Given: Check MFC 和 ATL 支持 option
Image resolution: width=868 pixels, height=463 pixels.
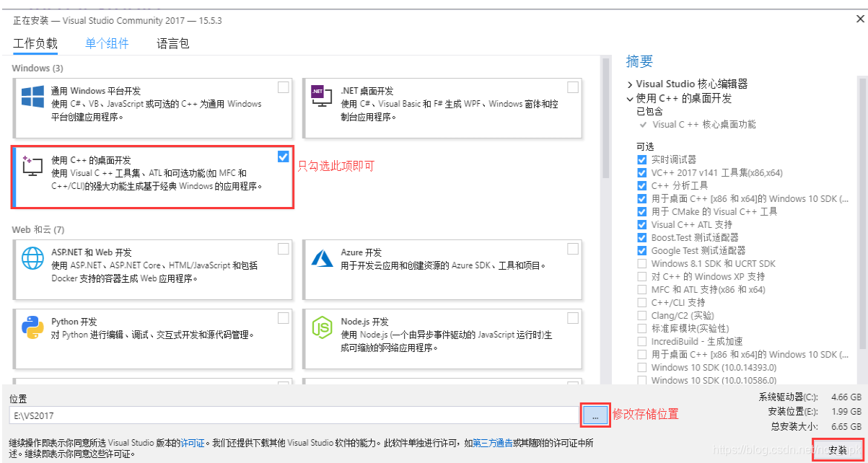Looking at the screenshot, I should coord(642,289).
